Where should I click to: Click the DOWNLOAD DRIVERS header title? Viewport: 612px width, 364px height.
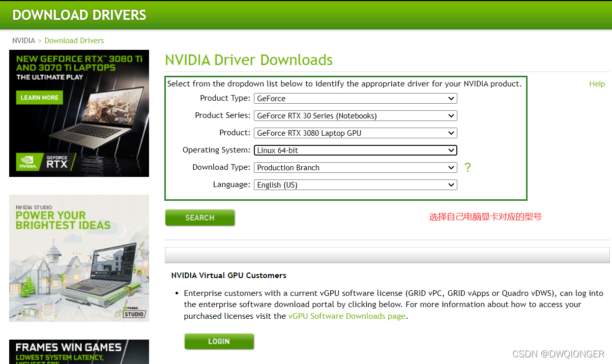pos(79,15)
